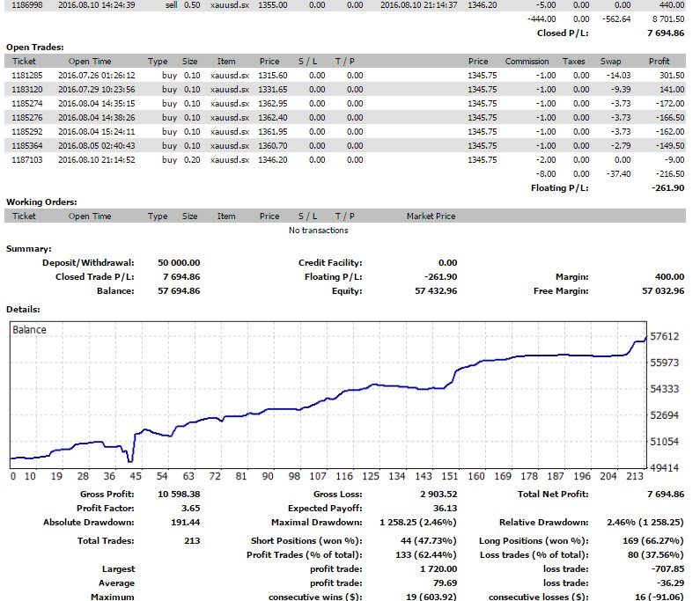700x601 pixels.
Task: Click consecutive losses value 16 (-91.06)
Action: 659,597
